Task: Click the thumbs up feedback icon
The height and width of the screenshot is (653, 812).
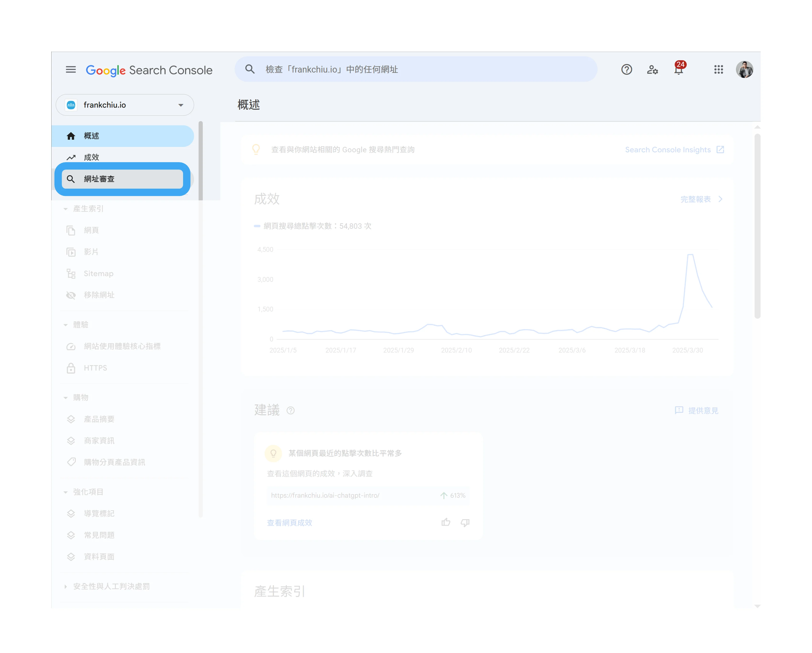Action: click(446, 522)
